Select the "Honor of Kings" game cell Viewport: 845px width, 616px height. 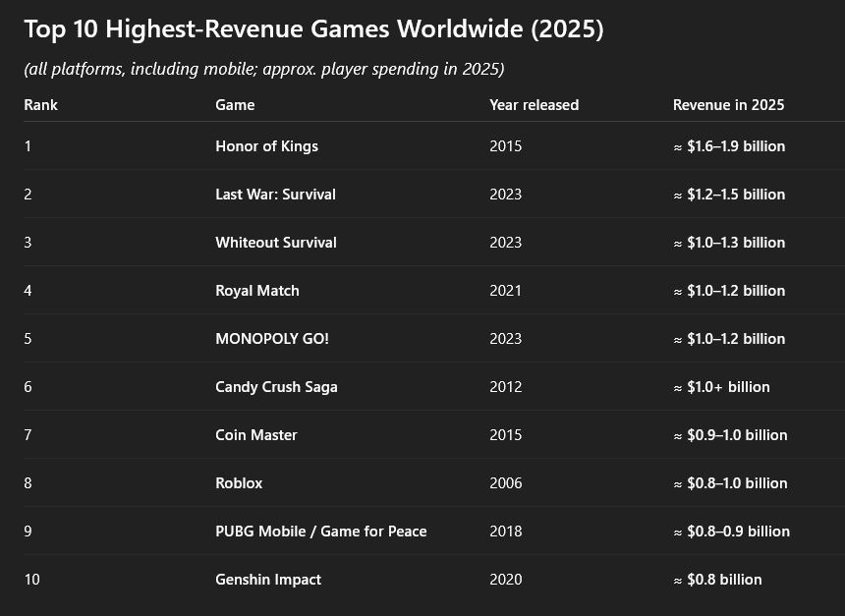click(x=266, y=146)
